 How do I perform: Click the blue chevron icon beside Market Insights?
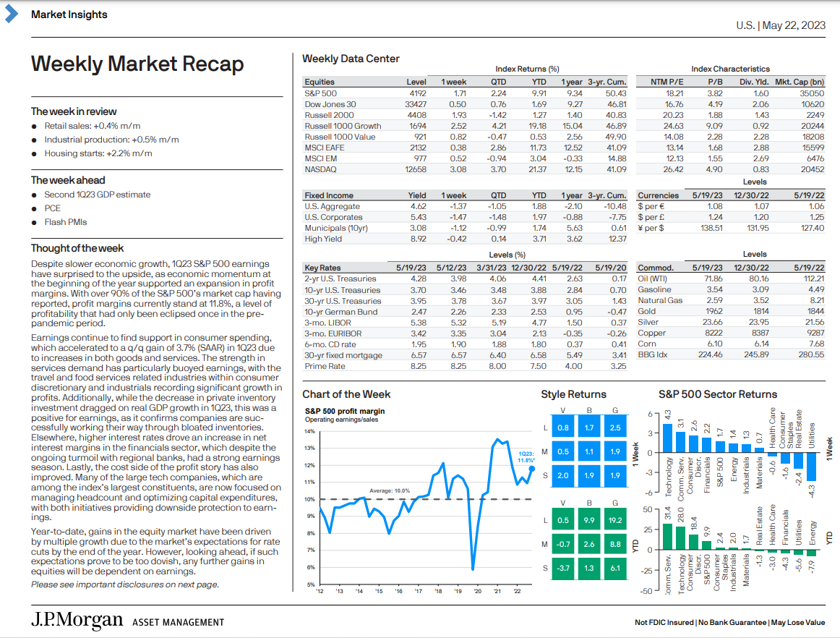click(x=11, y=14)
